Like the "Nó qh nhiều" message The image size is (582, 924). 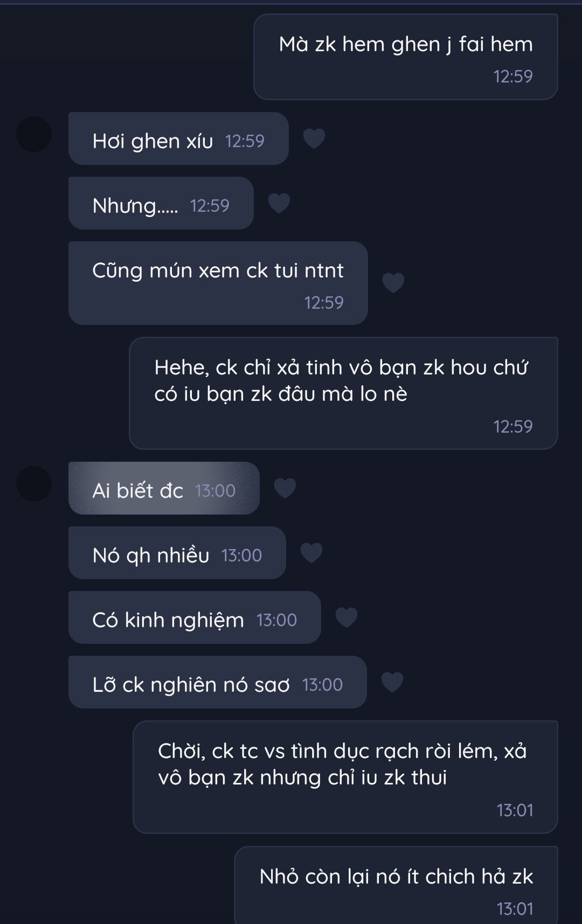[311, 553]
